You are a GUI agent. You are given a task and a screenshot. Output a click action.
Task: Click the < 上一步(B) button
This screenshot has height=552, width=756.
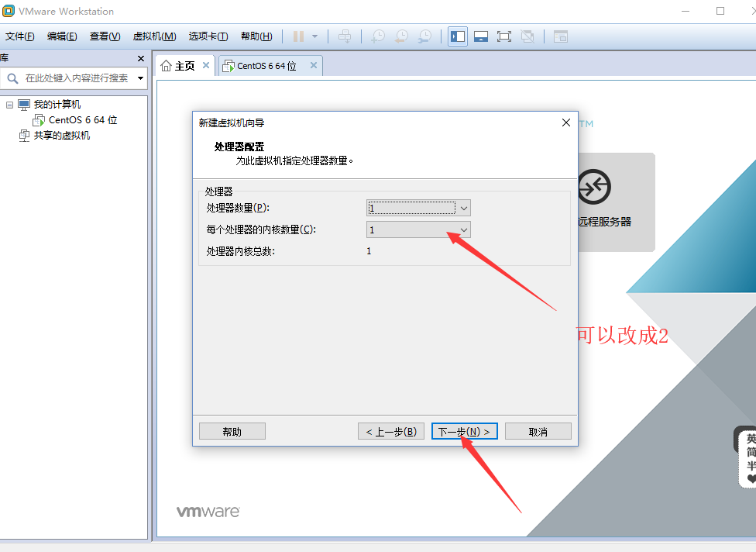click(391, 431)
